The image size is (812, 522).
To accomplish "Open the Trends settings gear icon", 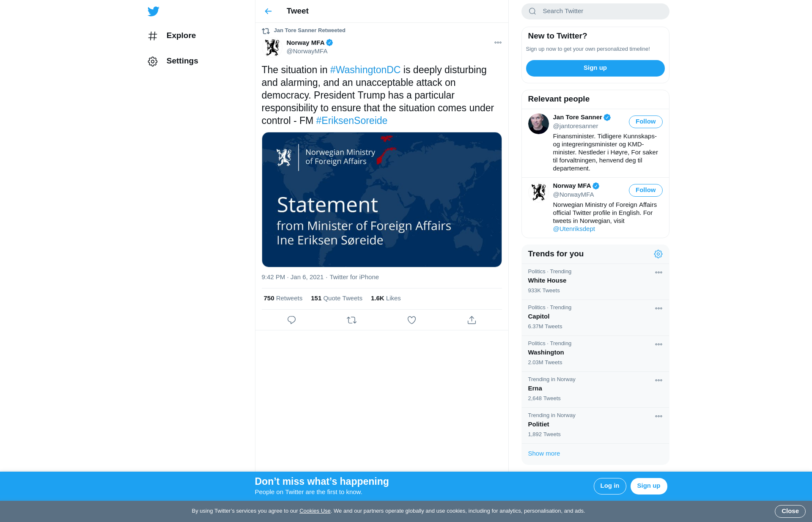I will 658,254.
